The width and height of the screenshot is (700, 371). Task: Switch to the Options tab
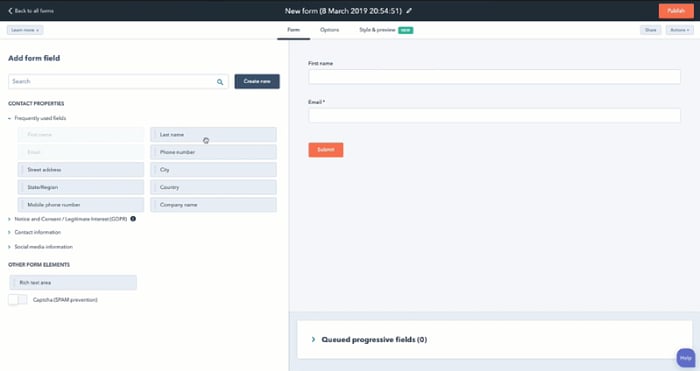[329, 30]
